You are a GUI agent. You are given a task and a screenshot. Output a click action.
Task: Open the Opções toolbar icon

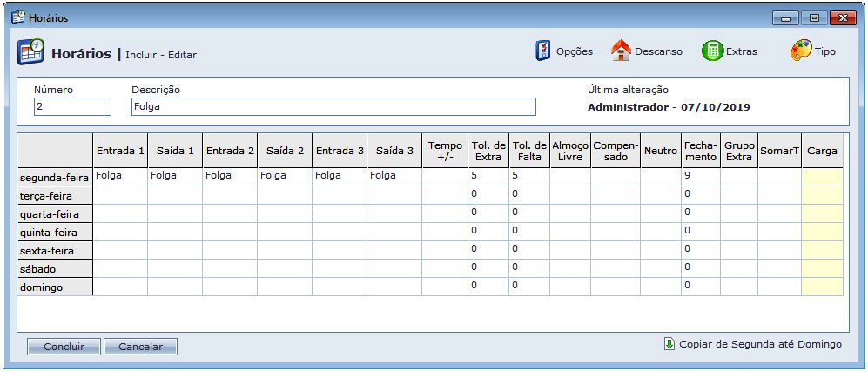pos(542,51)
